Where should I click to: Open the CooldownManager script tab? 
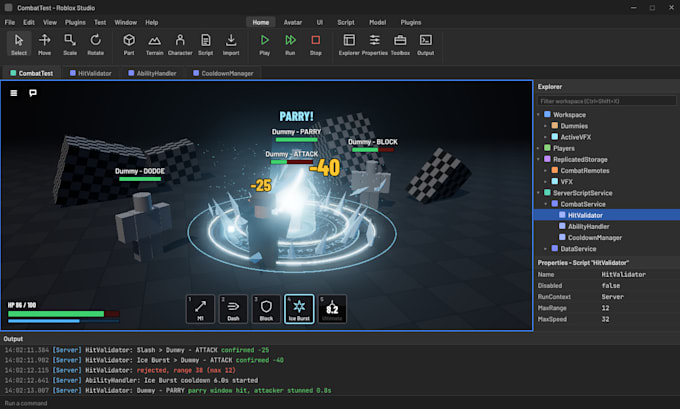[x=223, y=73]
